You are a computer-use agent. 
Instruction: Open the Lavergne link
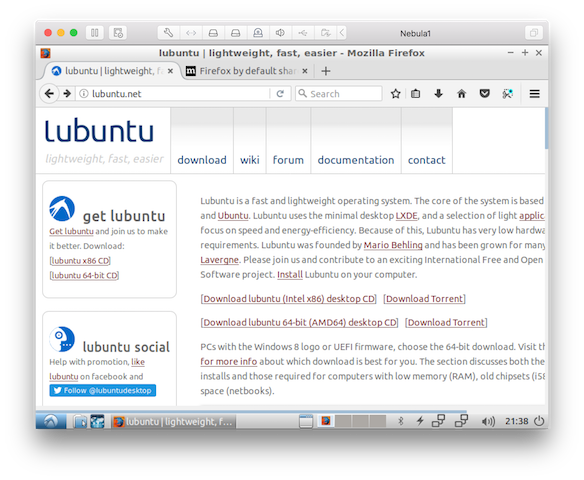point(219,260)
